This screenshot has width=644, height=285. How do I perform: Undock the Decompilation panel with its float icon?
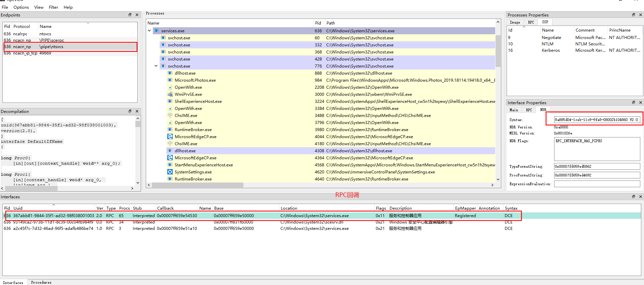click(130, 111)
